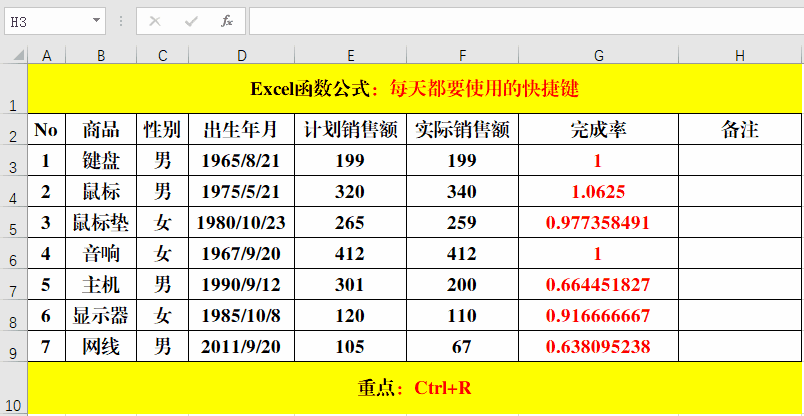Click the date cell '1985/10/8'
The height and width of the screenshot is (416, 804).
click(x=242, y=315)
